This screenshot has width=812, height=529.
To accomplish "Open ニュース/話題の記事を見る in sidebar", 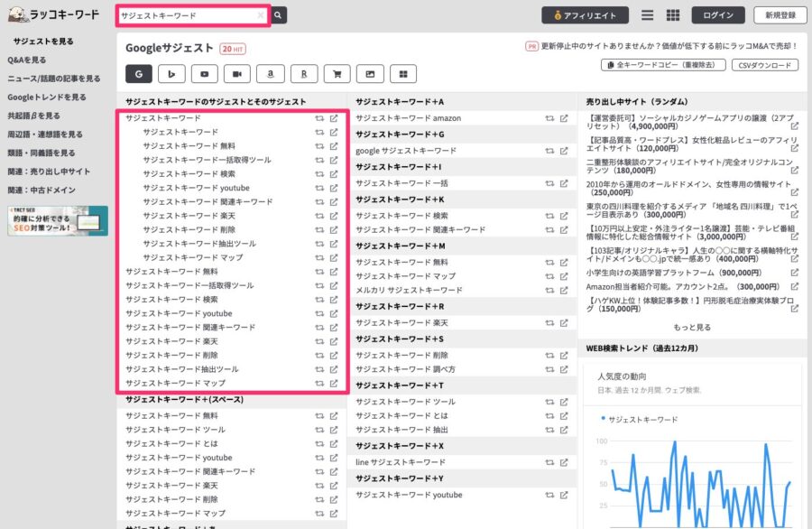I will click(54, 79).
